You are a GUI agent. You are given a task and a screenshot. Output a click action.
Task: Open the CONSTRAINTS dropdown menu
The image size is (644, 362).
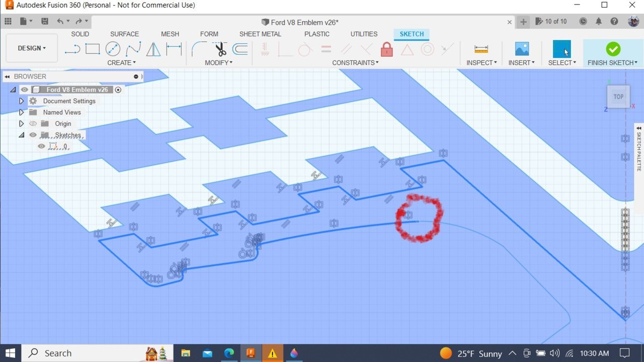coord(355,63)
